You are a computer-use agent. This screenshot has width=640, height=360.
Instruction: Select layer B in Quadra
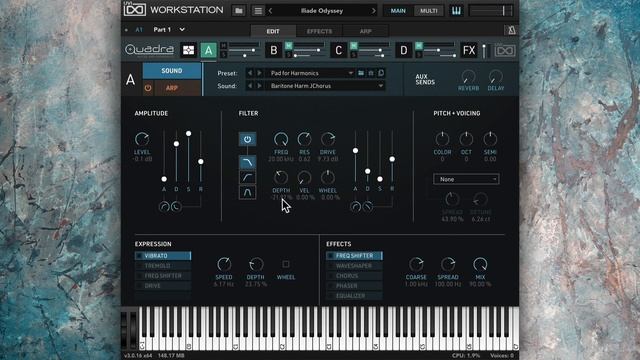point(273,50)
